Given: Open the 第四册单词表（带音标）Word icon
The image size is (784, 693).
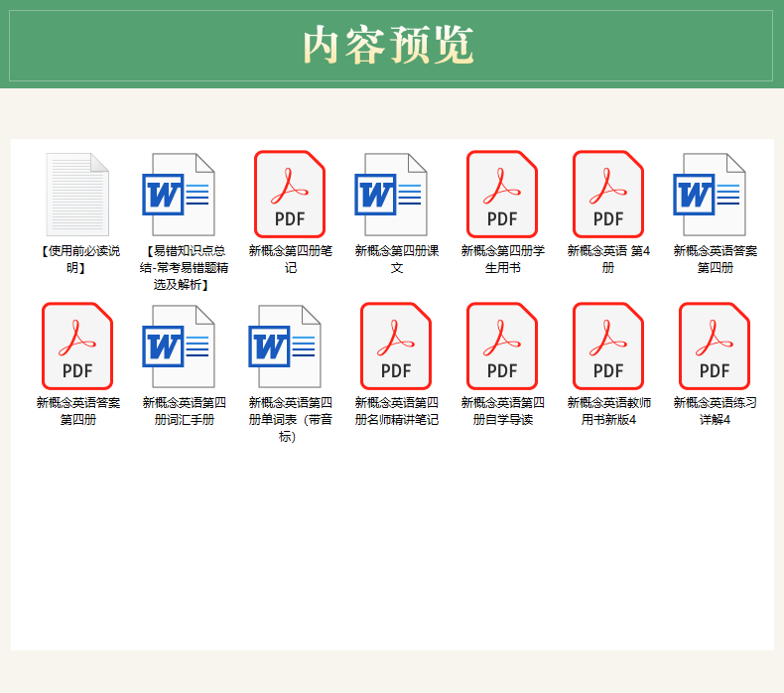Looking at the screenshot, I should [x=285, y=346].
